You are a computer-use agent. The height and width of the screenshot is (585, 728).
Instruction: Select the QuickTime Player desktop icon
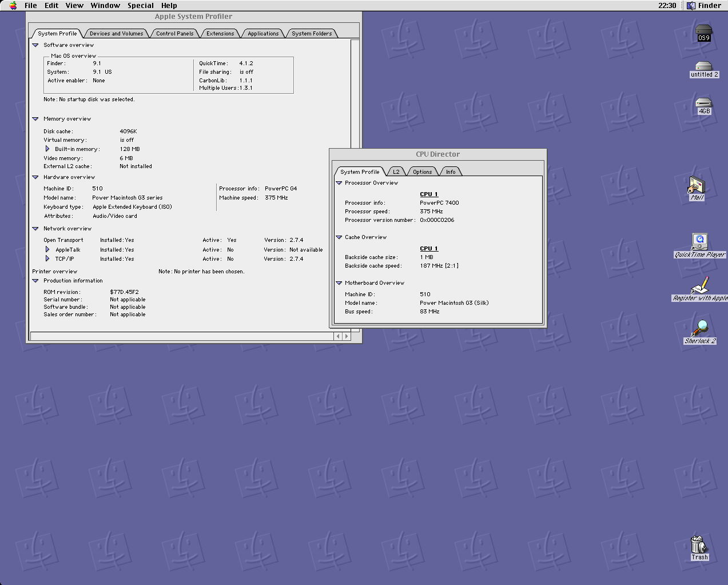[x=700, y=246]
